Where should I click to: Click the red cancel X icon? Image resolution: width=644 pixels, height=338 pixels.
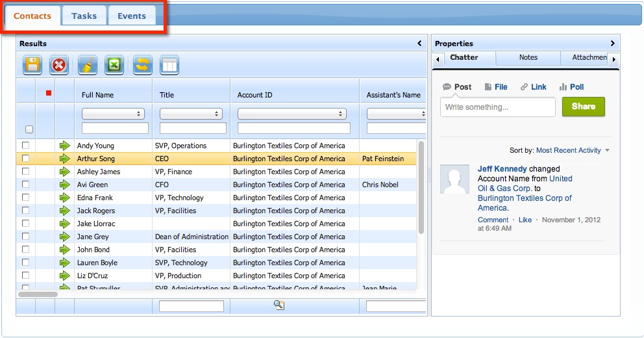[x=59, y=65]
